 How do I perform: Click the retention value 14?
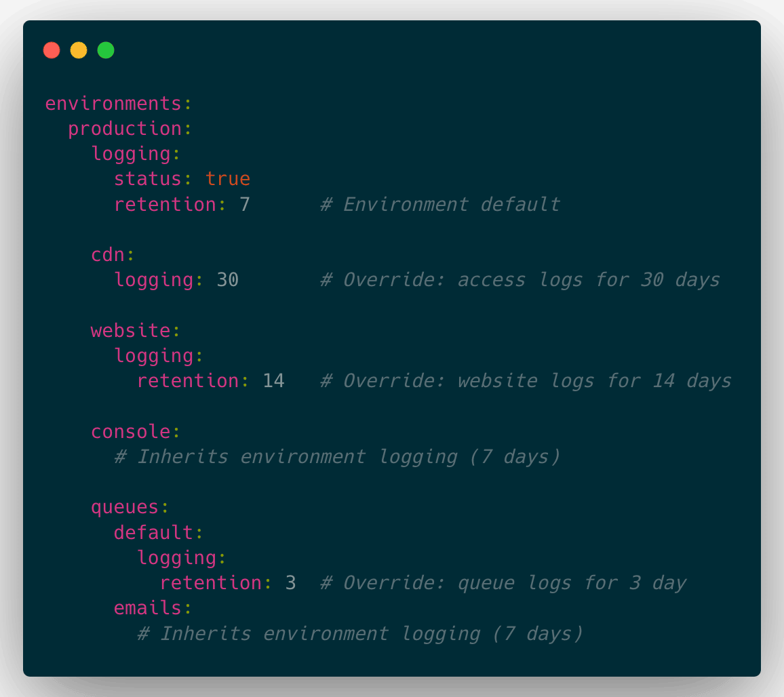click(273, 381)
